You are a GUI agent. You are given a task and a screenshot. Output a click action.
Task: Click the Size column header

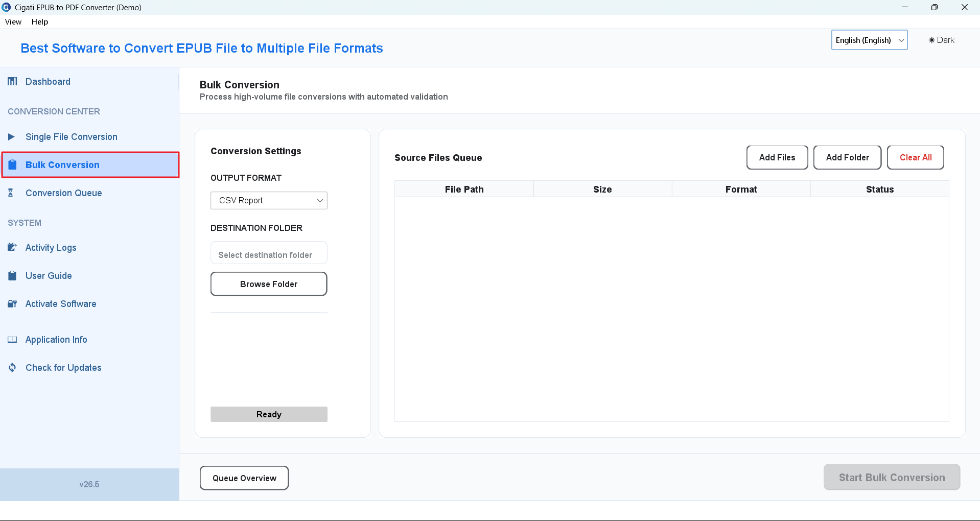602,189
